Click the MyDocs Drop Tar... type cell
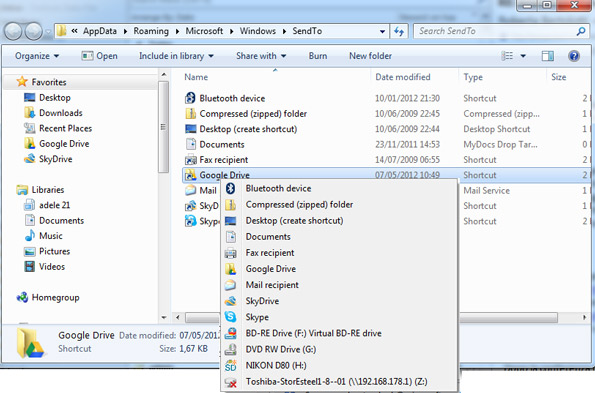The height and width of the screenshot is (393, 595). point(500,144)
